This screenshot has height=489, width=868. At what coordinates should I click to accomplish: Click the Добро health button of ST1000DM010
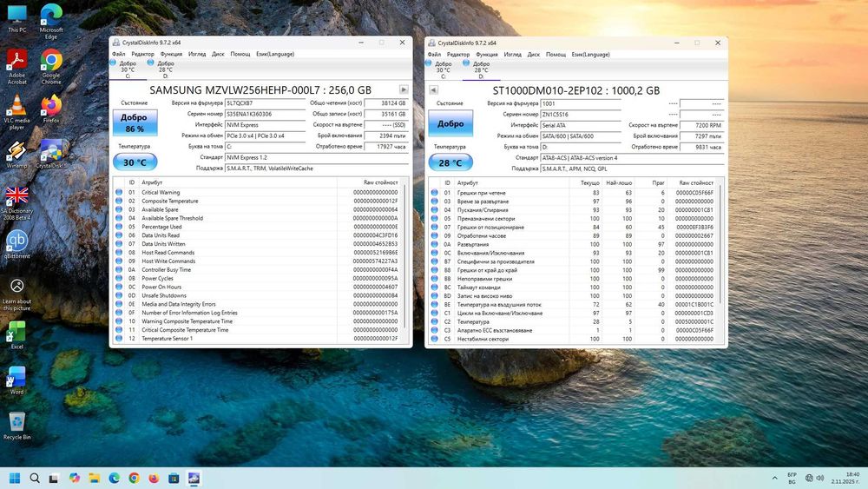(450, 123)
